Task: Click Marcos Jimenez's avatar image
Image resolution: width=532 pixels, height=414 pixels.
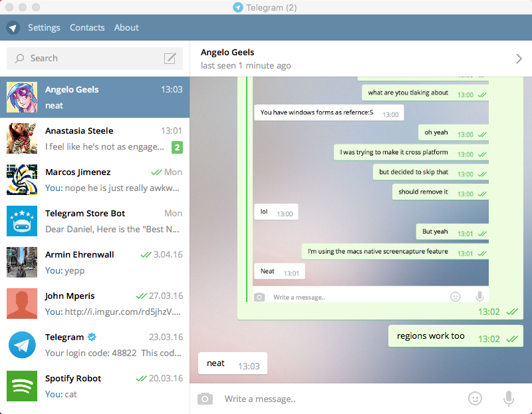Action: pyautogui.click(x=22, y=180)
